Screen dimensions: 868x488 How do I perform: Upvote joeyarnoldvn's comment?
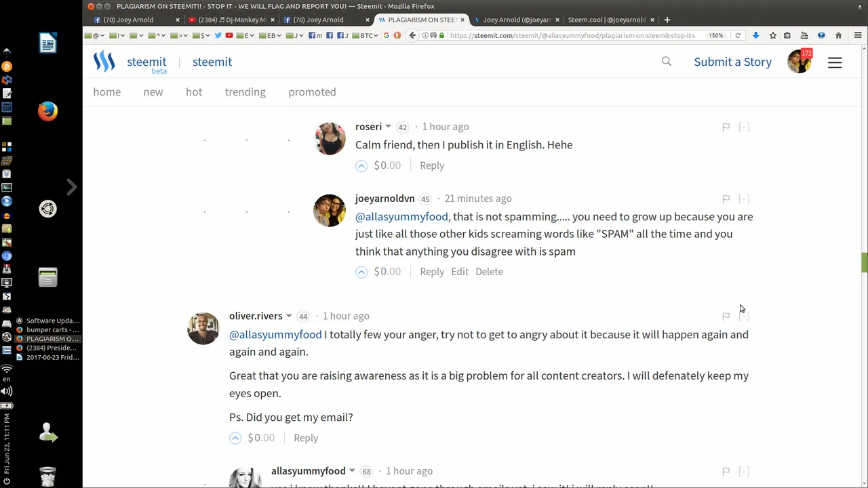click(361, 272)
